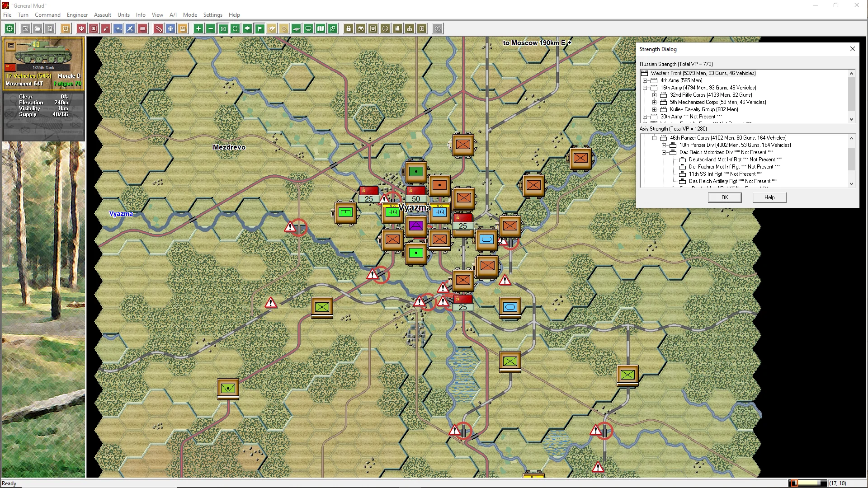Open the Assault menu
The width and height of the screenshot is (868, 488).
click(102, 14)
